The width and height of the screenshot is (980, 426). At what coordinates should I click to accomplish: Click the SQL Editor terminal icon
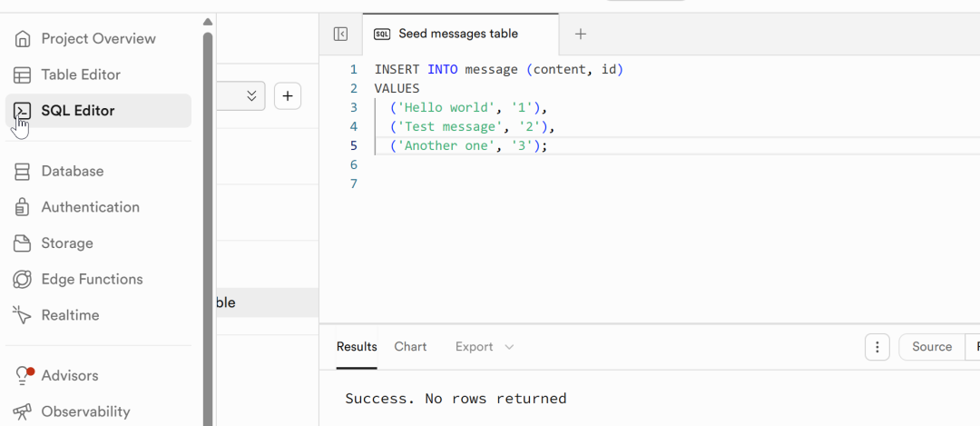(x=23, y=112)
